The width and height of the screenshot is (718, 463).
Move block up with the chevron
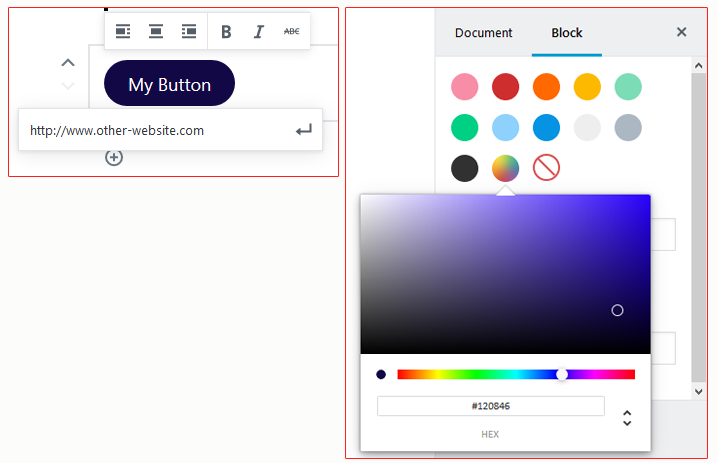[x=68, y=63]
